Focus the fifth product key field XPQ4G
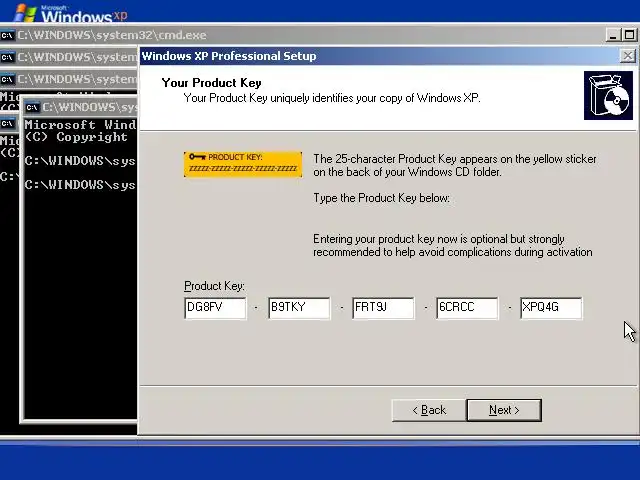The image size is (640, 480). tap(551, 308)
